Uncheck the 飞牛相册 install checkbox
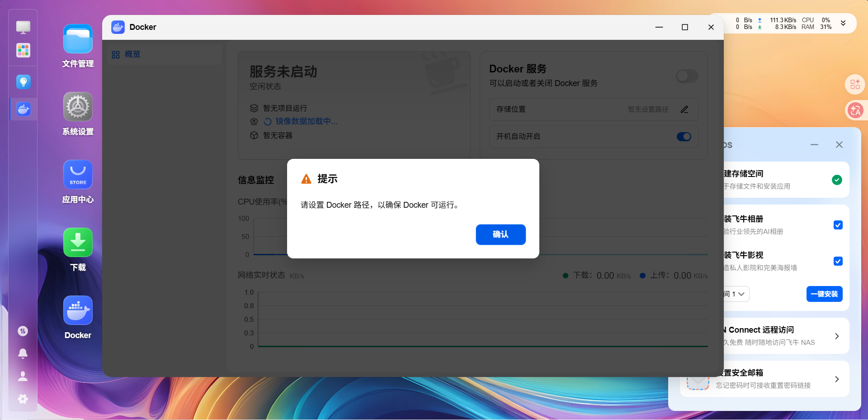The image size is (868, 420). [x=838, y=225]
